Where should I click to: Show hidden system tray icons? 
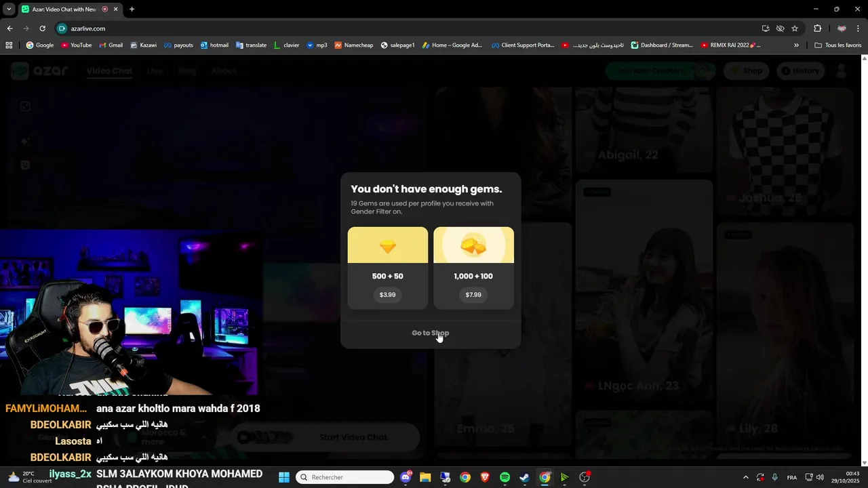tap(746, 477)
